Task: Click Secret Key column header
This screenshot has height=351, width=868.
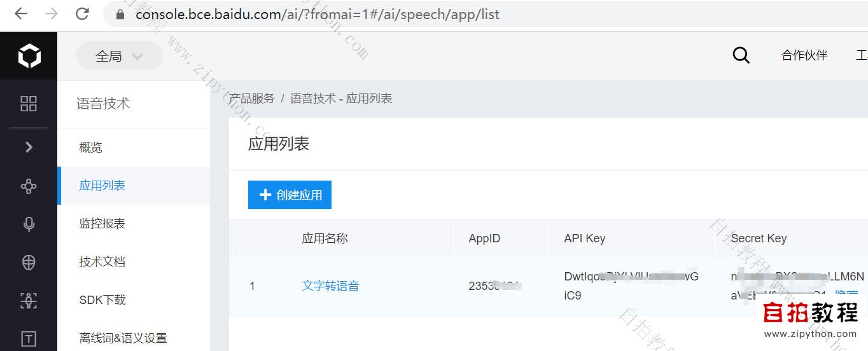Action: [x=759, y=238]
